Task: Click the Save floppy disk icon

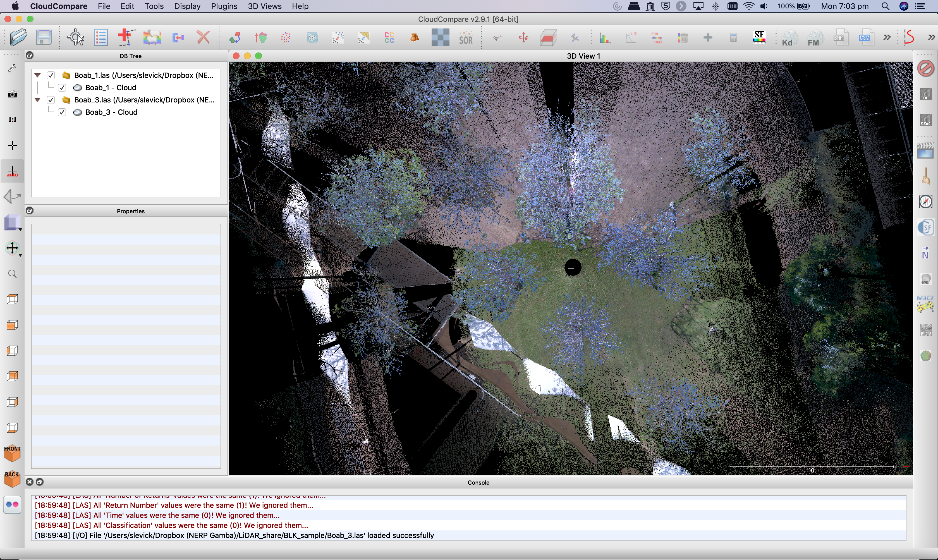Action: click(x=44, y=37)
